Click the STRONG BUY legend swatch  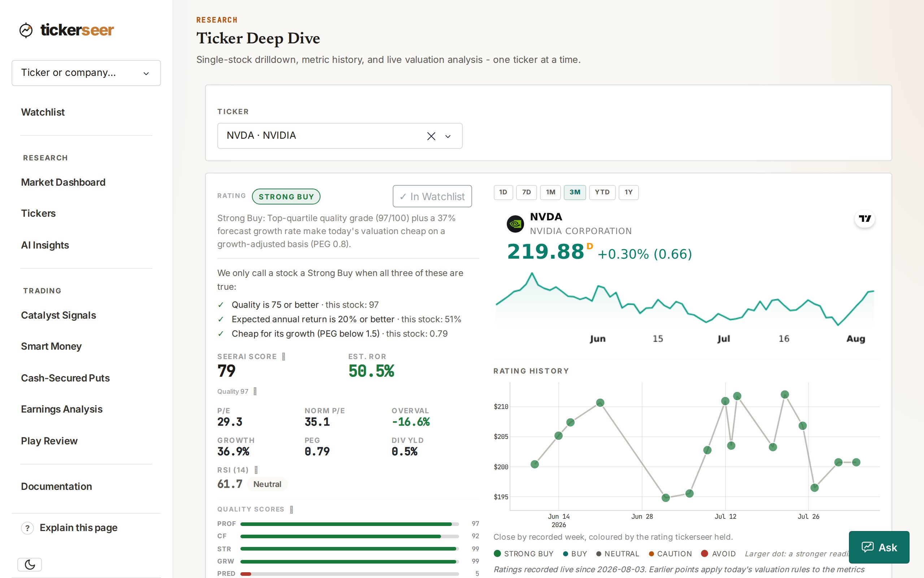point(497,553)
